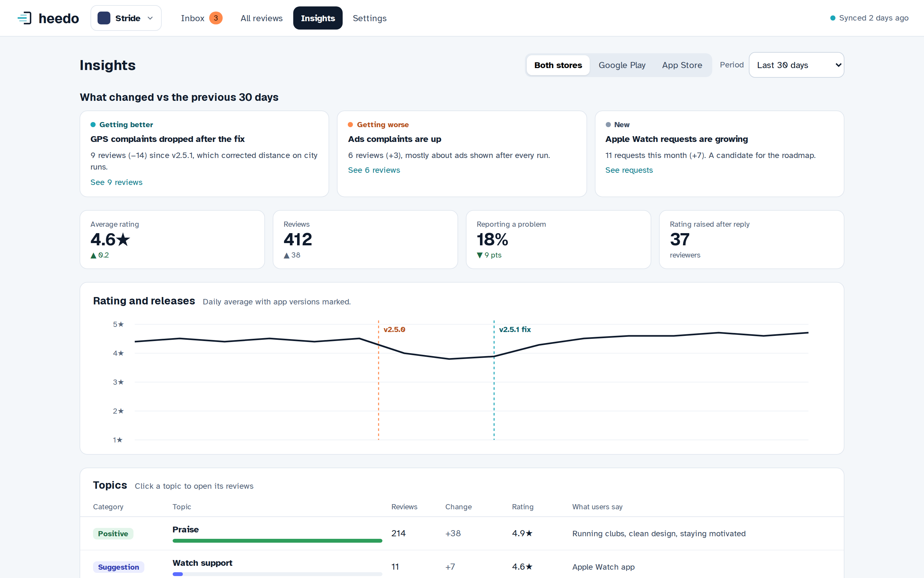
Task: Click the Stride app color icon
Action: (104, 18)
